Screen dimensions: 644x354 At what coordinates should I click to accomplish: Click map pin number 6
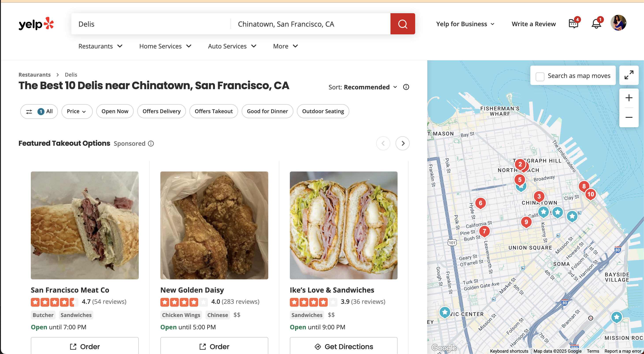[480, 203]
